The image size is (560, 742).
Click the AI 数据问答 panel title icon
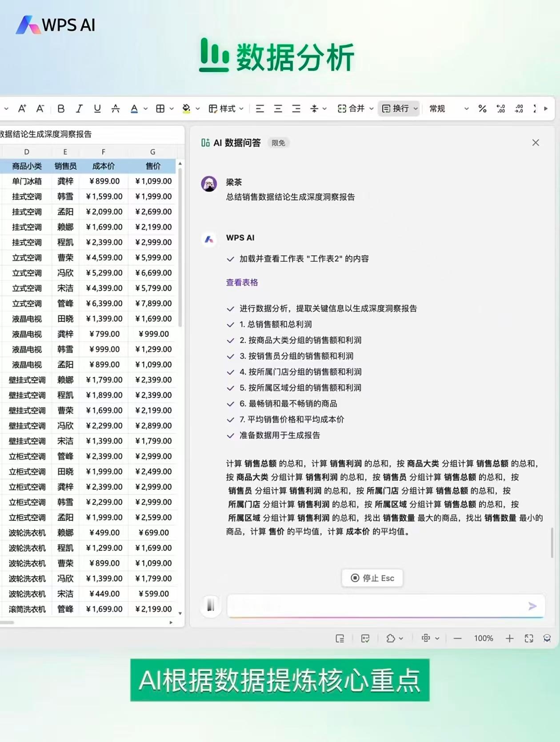point(205,143)
